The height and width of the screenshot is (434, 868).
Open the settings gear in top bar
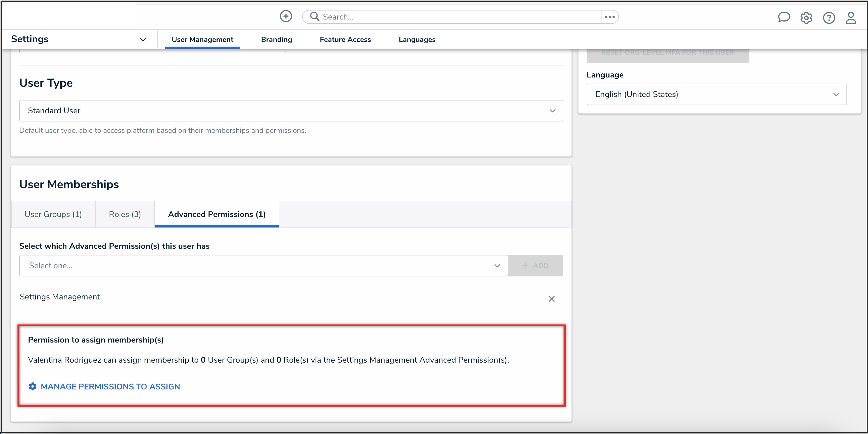806,17
